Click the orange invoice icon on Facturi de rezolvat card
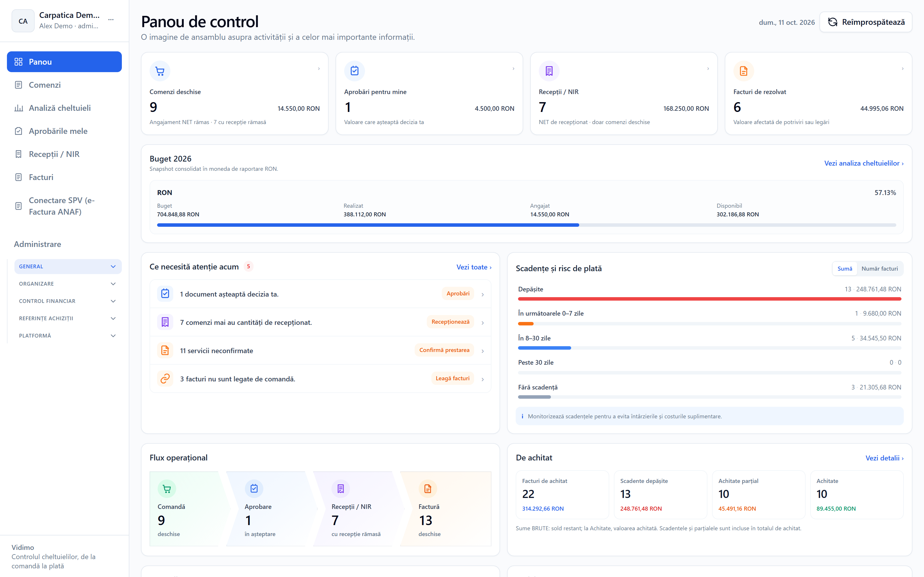Screen dimensions: 924x577 (x=744, y=71)
